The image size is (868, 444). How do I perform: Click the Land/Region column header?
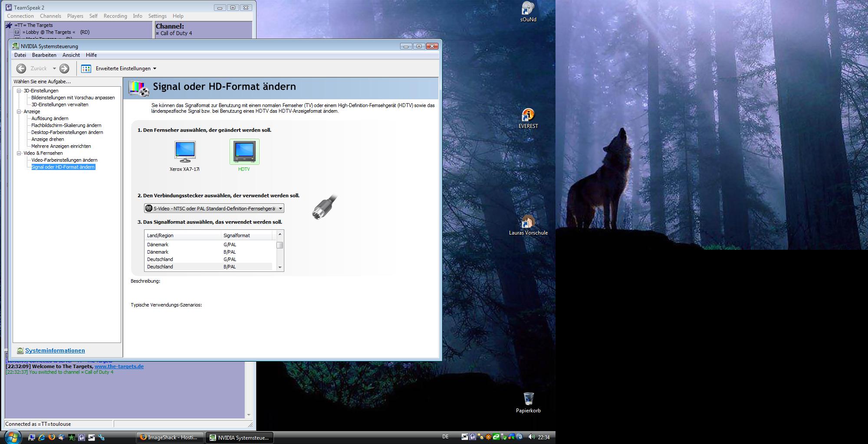[x=183, y=235]
